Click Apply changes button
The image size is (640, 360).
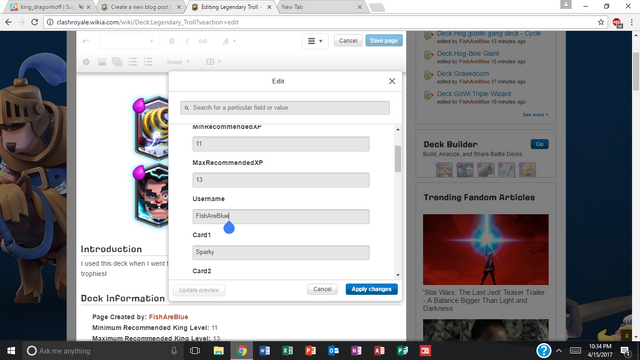[x=371, y=289]
